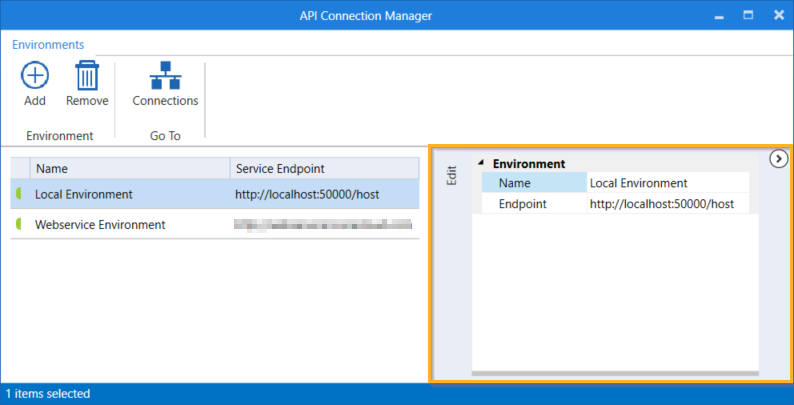The image size is (794, 405).
Task: Click the Endpoint property label
Action: (534, 204)
